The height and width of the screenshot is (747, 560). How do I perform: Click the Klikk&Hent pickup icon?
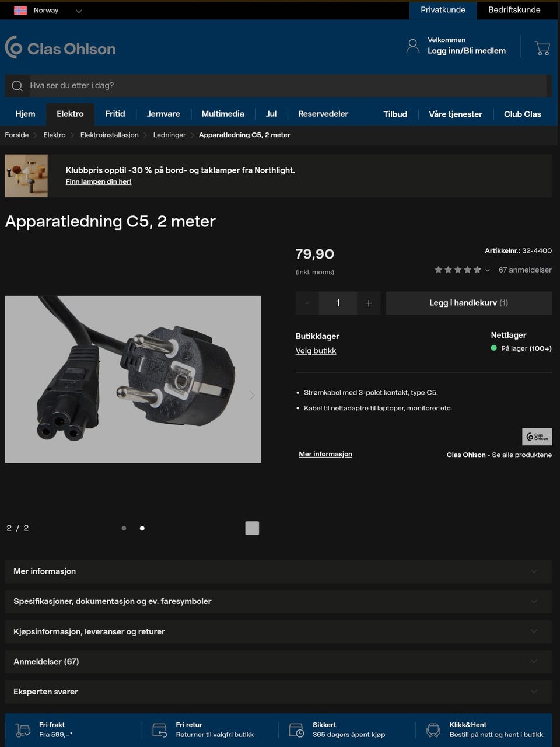point(433,729)
